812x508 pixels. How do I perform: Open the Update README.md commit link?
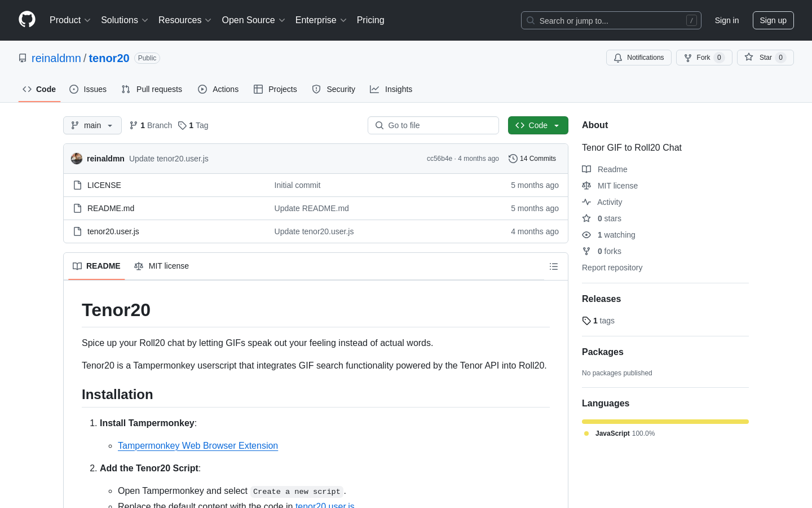tap(312, 208)
